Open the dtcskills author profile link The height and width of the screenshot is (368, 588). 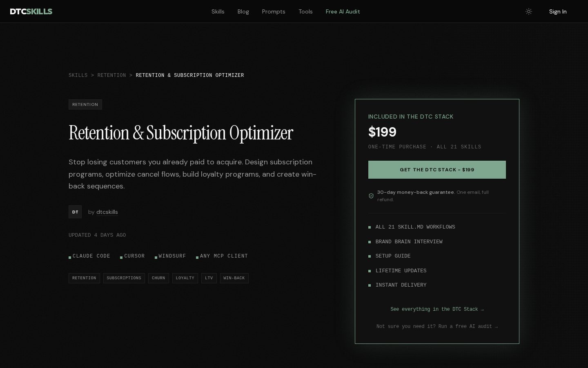pos(107,212)
